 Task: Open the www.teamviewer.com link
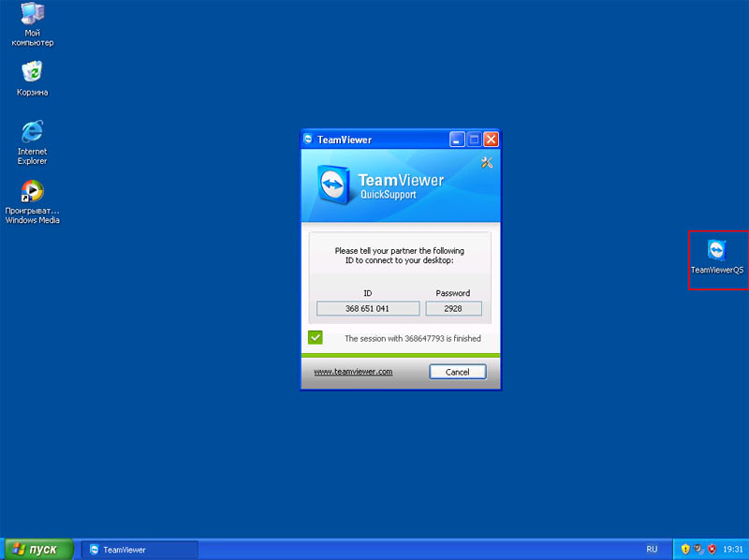tap(354, 371)
